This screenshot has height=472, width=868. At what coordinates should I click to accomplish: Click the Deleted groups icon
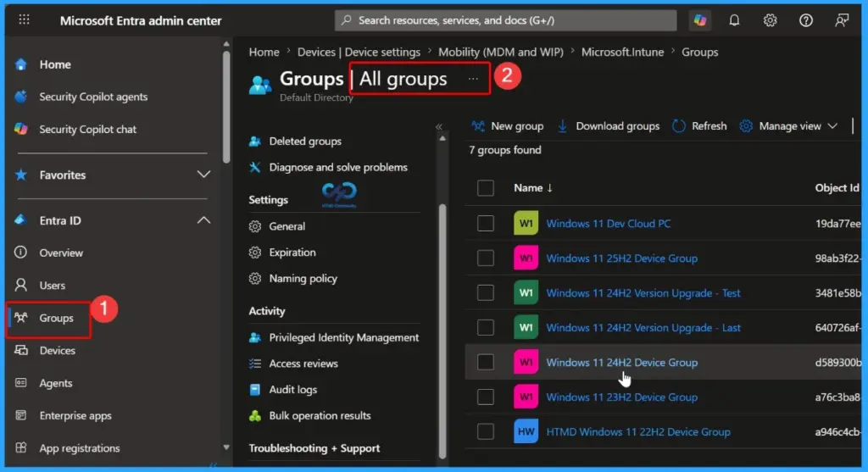(x=254, y=142)
